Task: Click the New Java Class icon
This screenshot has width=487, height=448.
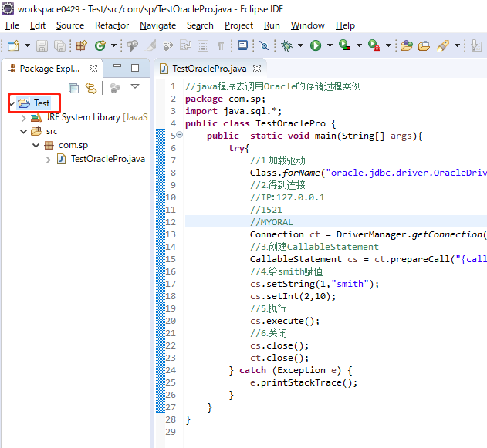Action: 100,46
